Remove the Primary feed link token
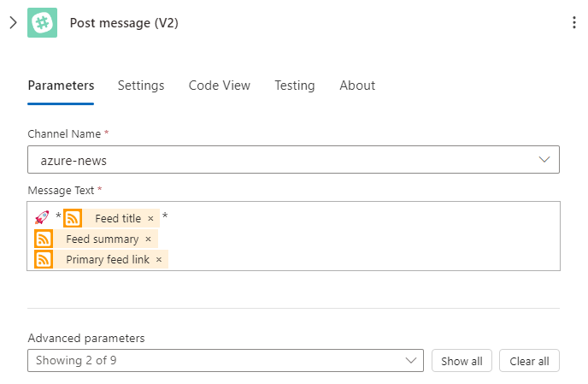 pyautogui.click(x=159, y=260)
